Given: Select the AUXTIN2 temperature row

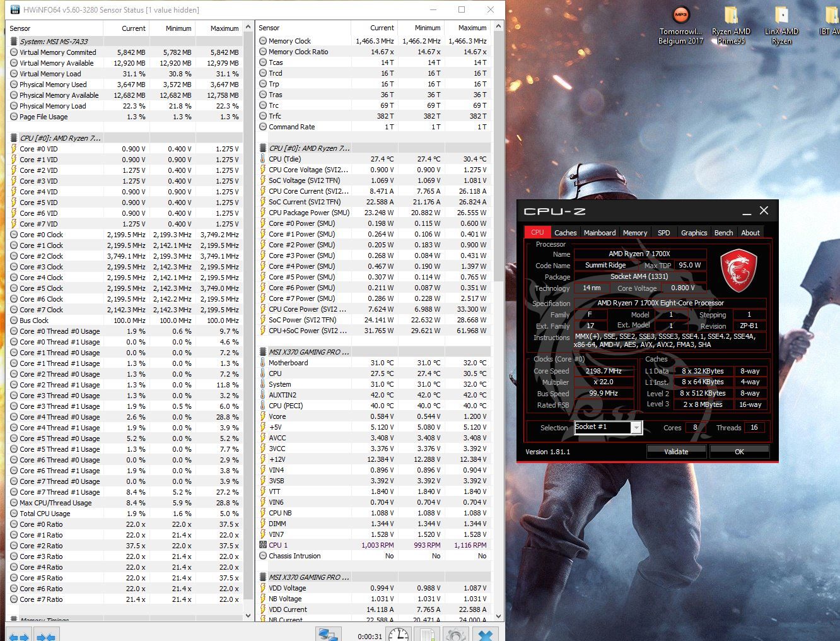Looking at the screenshot, I should pyautogui.click(x=373, y=395).
